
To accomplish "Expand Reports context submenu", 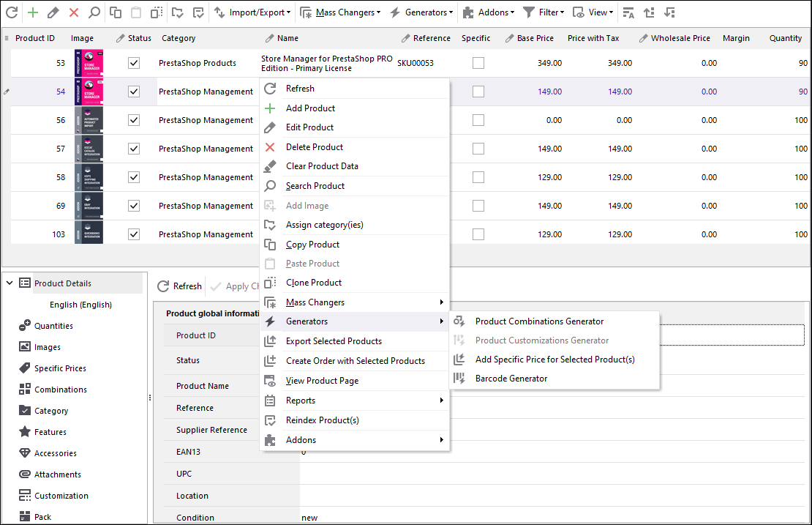I will (356, 401).
